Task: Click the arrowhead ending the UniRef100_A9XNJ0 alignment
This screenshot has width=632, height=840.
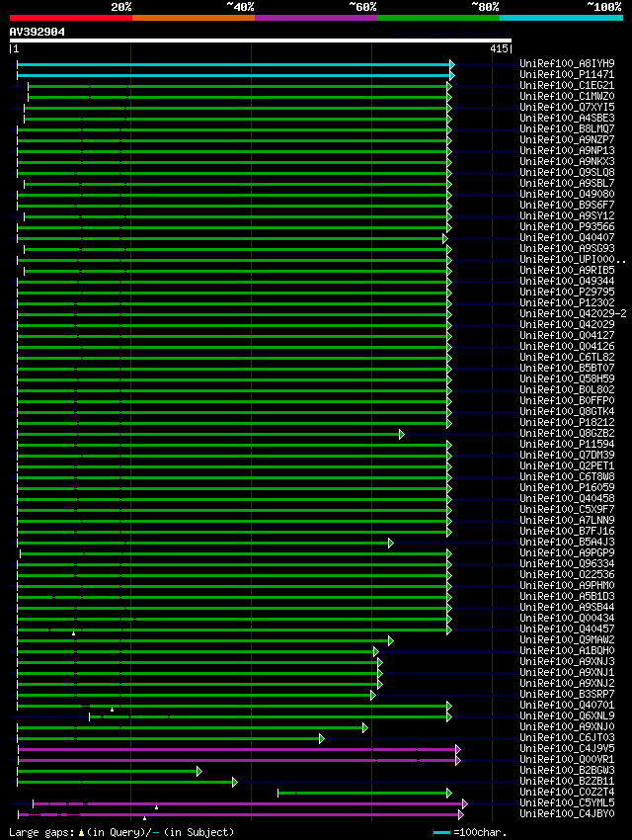Action: pos(365,728)
